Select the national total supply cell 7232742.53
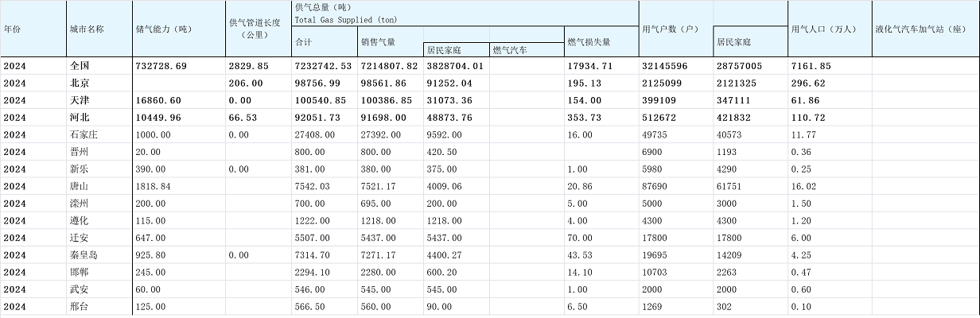Viewport: 980px width, 318px height. [x=323, y=65]
